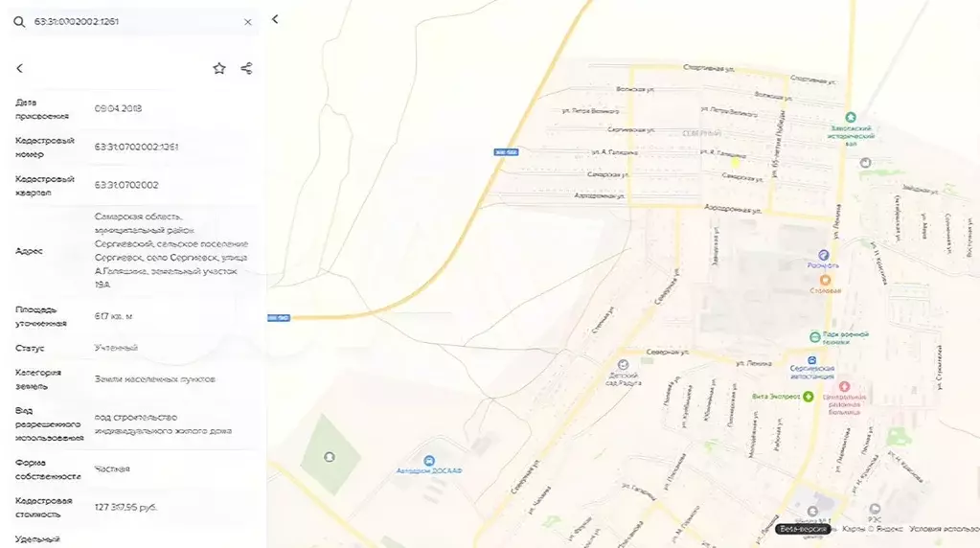The height and width of the screenshot is (548, 980).
Task: Focus the search field with 63:31:0702002:1261
Action: pos(134,22)
